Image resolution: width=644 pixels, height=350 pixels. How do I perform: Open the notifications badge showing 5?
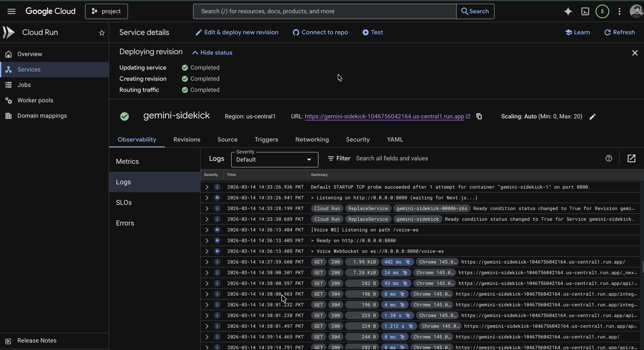[x=602, y=11]
